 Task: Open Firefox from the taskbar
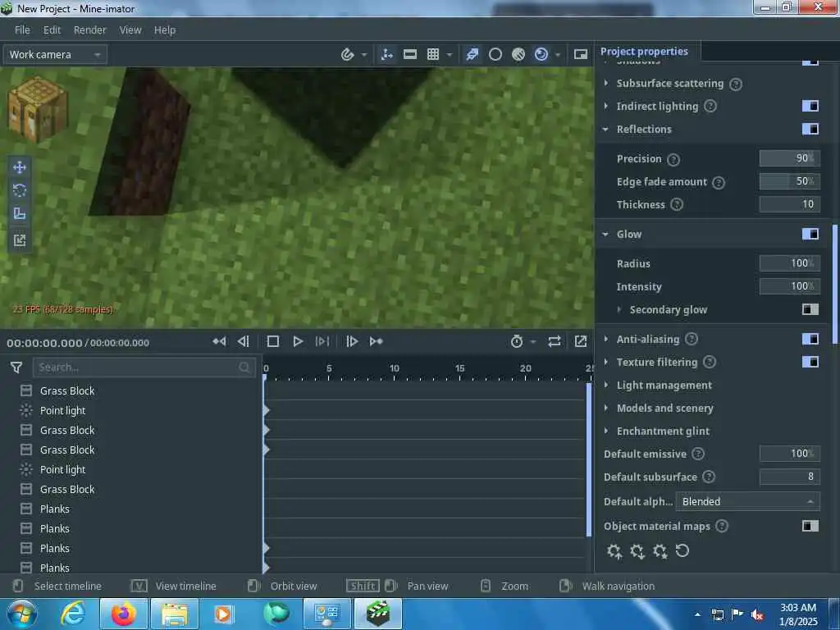(123, 614)
